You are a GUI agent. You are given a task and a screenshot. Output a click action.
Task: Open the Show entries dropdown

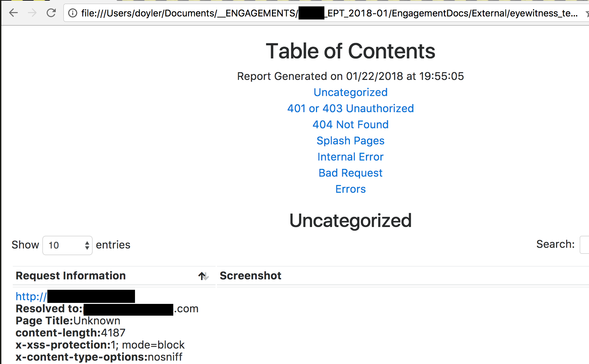[x=67, y=245]
